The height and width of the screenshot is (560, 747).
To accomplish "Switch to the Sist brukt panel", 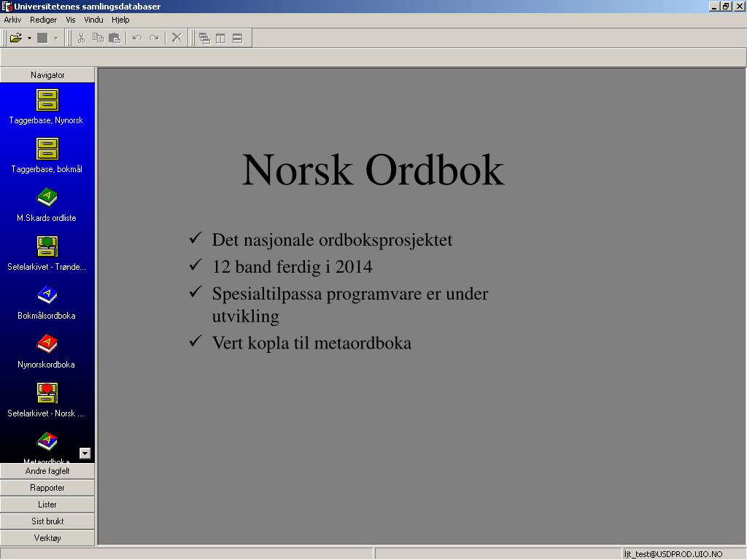I will point(47,521).
